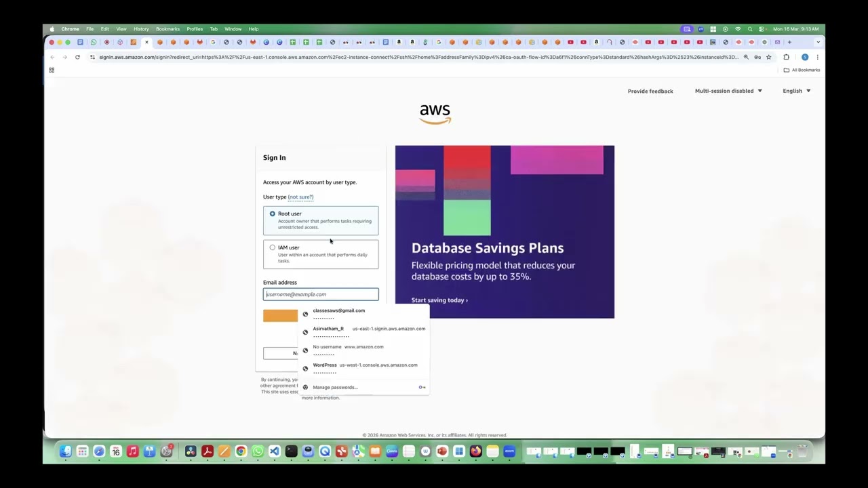Open the Chrome menu in the menu bar

[71, 29]
